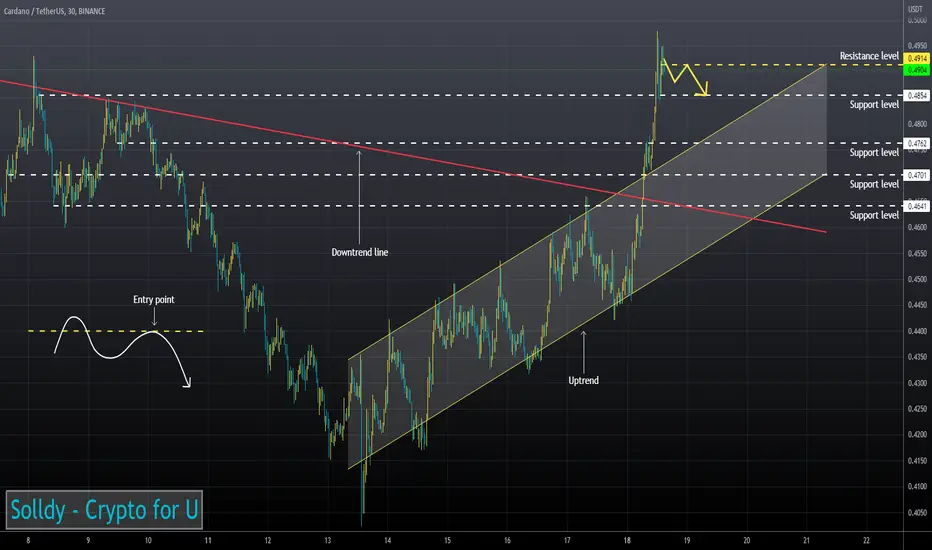This screenshot has height=550, width=932.
Task: Click date 12 on time axis
Action: coord(267,540)
